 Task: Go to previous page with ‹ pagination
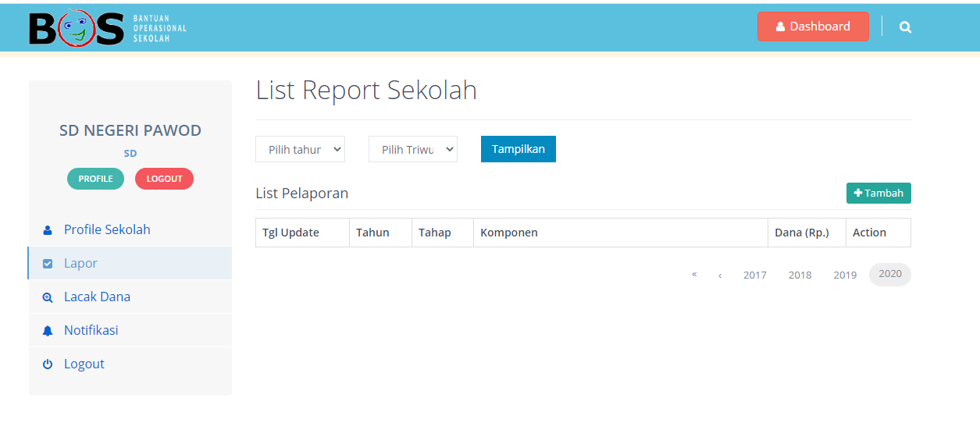[720, 275]
